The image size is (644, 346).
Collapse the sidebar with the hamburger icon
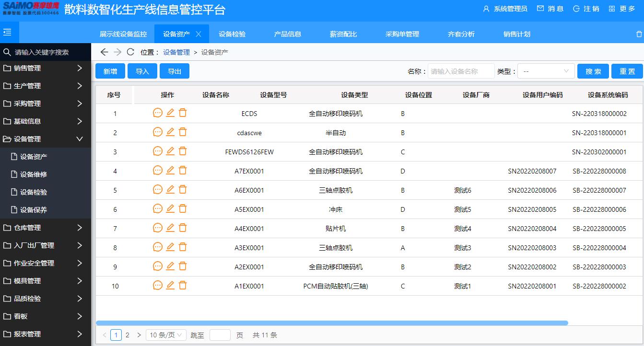point(7,32)
